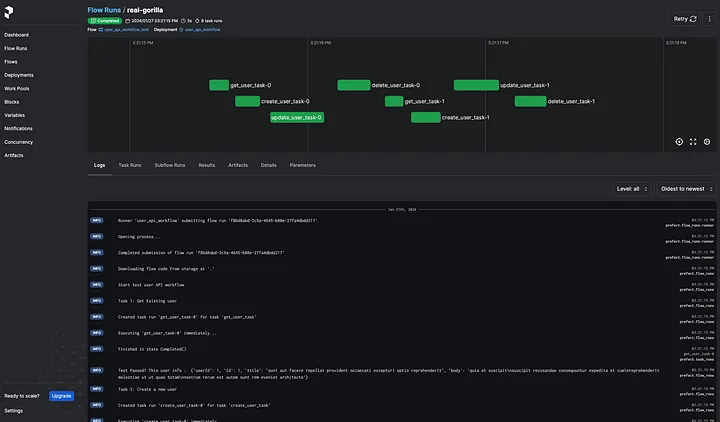Open Flows in the sidebar

pos(11,62)
